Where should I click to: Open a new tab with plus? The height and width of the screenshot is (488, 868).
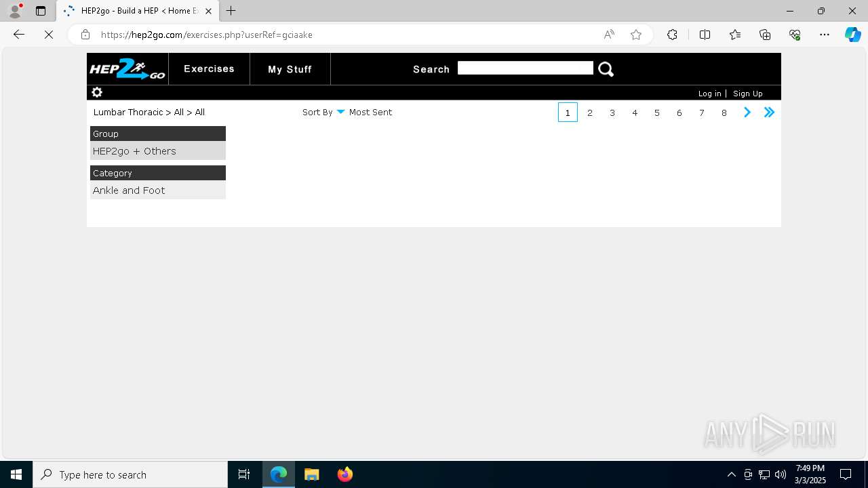pos(231,11)
